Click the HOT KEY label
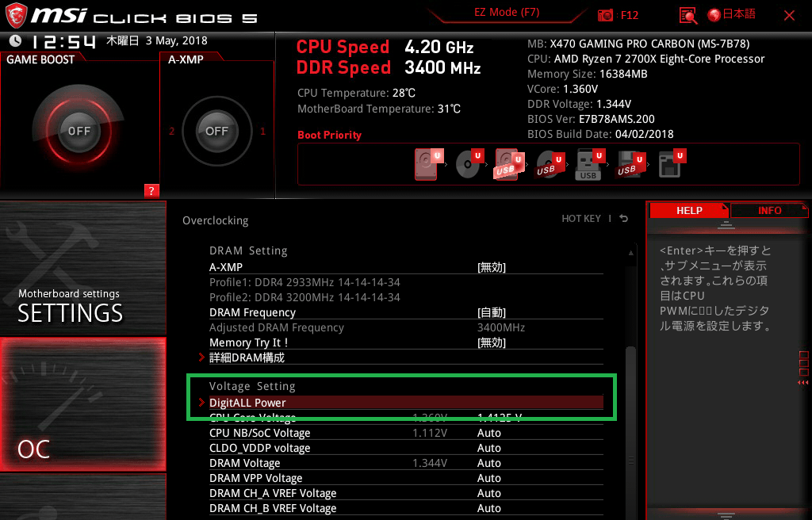812x520 pixels. [581, 219]
